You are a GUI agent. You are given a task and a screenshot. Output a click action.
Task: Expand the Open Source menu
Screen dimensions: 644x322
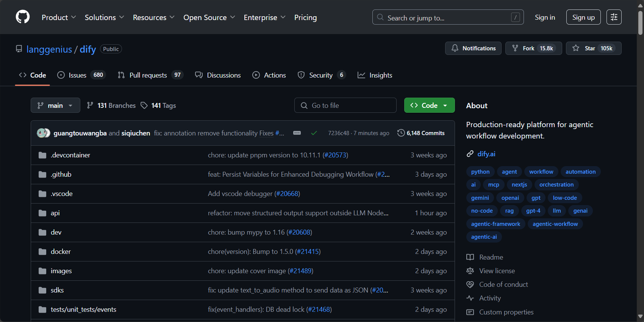pos(209,17)
